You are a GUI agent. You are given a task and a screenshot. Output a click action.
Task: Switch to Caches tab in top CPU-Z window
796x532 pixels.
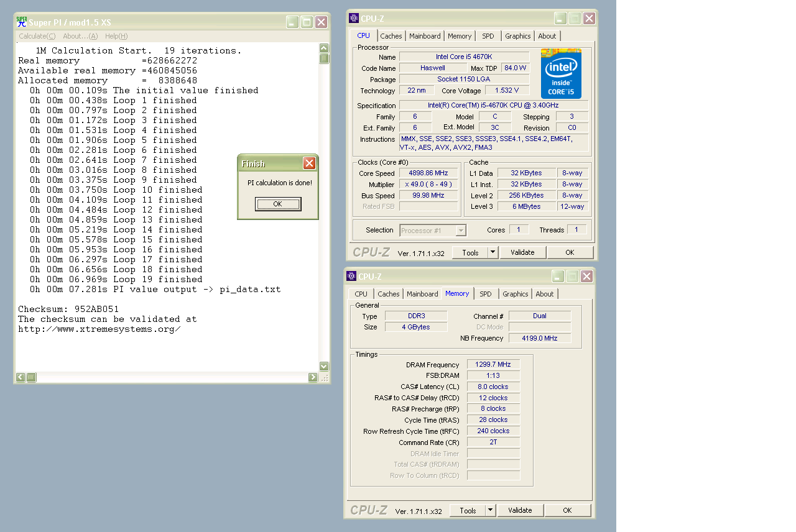click(x=391, y=36)
